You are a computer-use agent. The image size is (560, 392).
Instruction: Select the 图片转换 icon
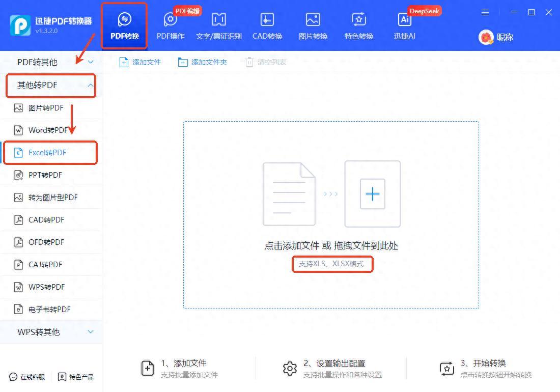click(x=313, y=20)
